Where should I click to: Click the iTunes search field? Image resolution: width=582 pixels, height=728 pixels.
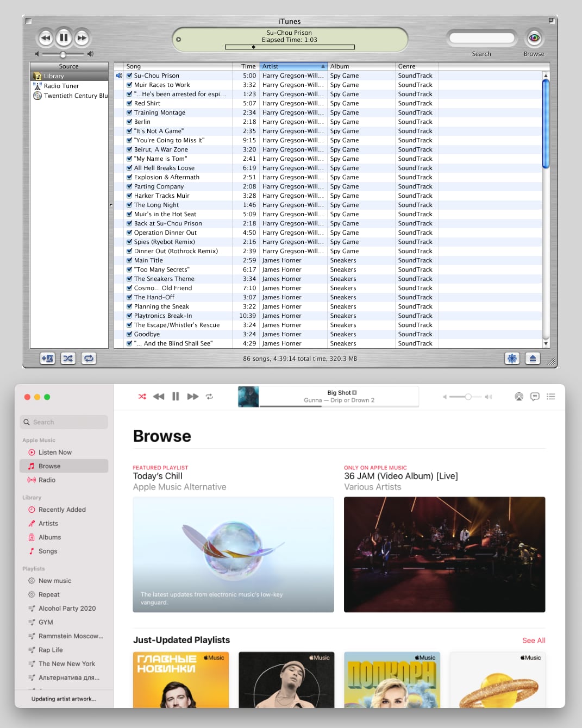pos(481,37)
